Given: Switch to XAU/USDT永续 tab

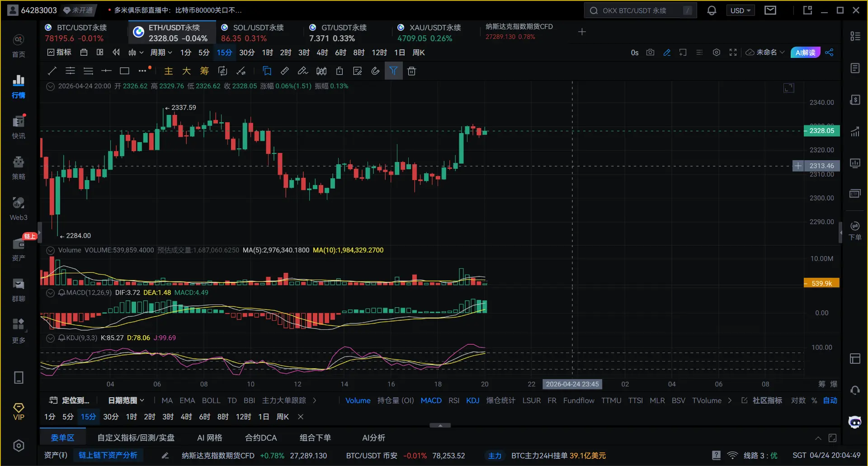Looking at the screenshot, I should pos(434,33).
